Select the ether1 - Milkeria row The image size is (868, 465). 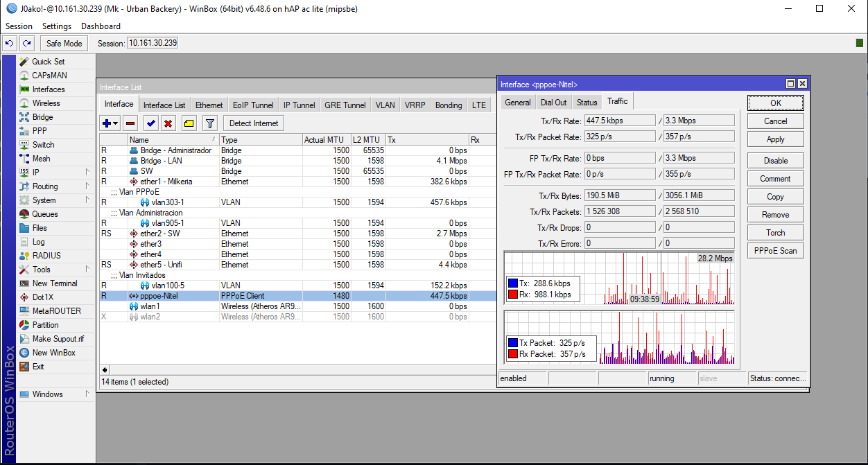coord(166,182)
